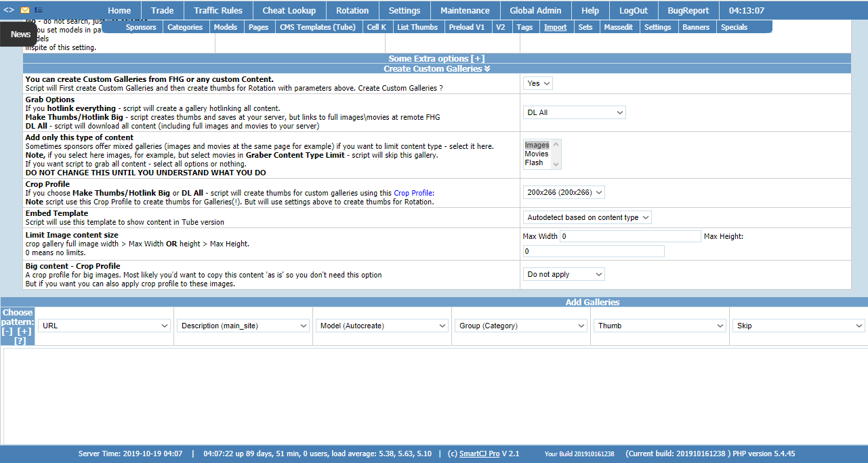Expand Some Extra options [+]

point(436,59)
